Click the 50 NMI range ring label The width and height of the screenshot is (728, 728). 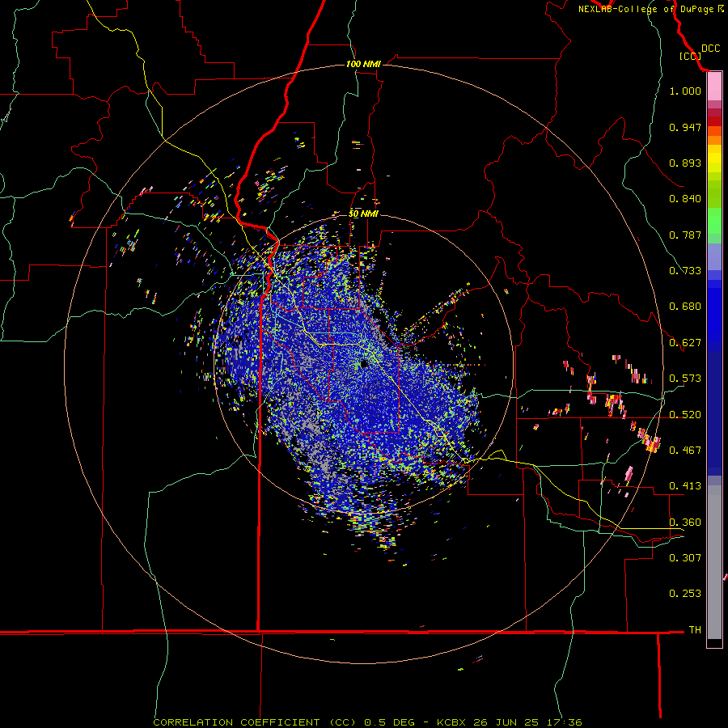tap(363, 214)
